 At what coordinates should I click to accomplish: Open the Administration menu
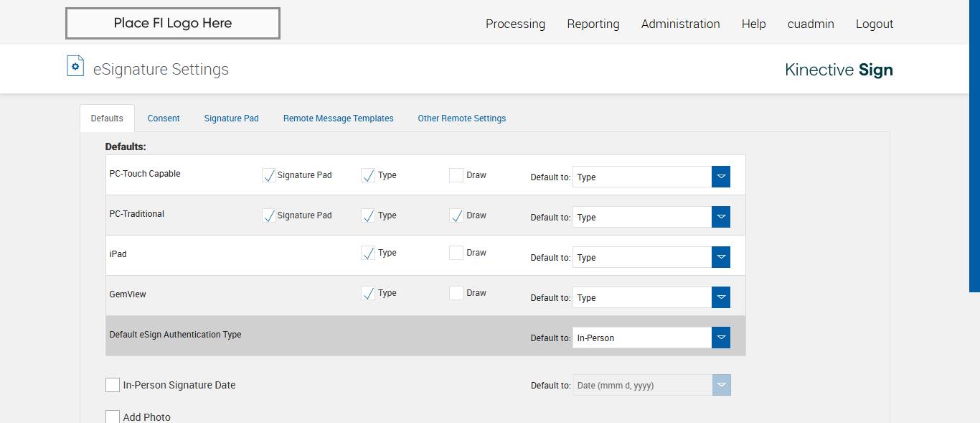point(680,24)
